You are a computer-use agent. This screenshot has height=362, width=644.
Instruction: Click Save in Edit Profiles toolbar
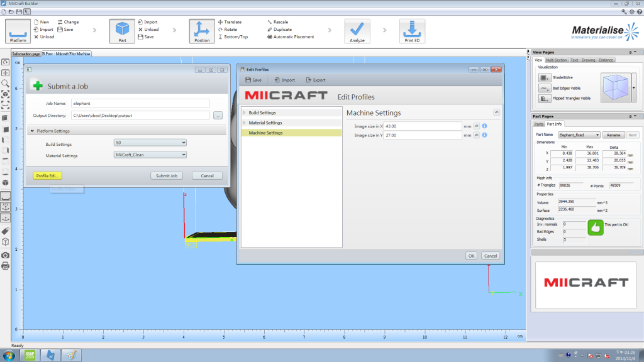point(253,80)
